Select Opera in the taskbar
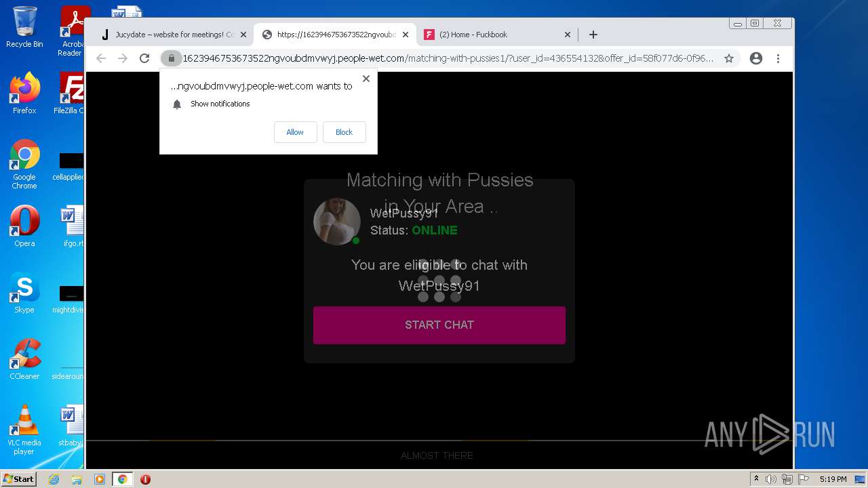The image size is (868, 488). pyautogui.click(x=145, y=479)
